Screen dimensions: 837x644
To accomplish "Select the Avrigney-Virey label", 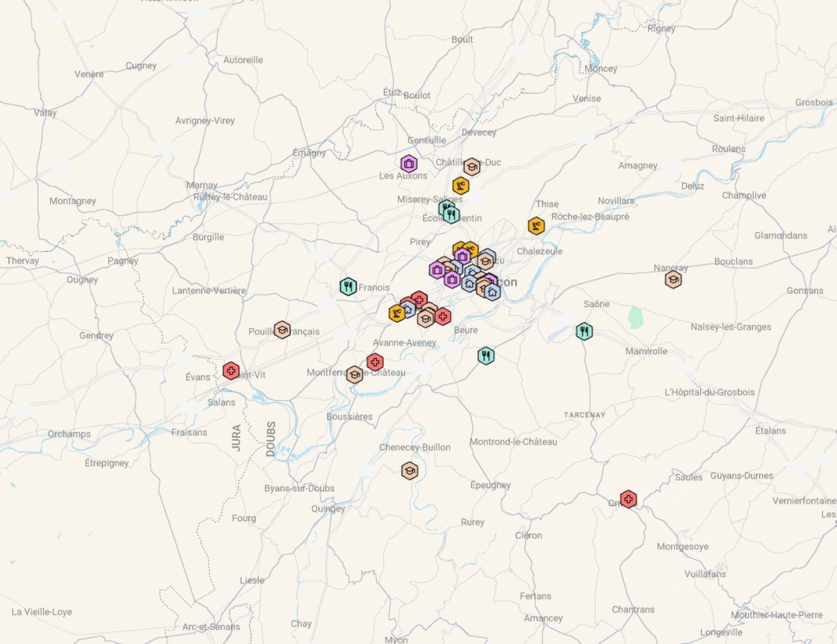I will (x=205, y=120).
